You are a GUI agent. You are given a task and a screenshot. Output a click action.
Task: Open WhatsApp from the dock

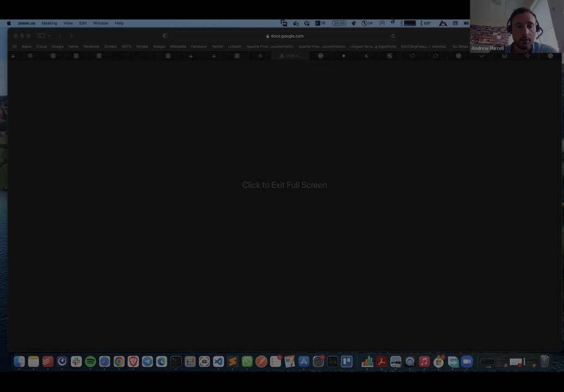coord(247,362)
